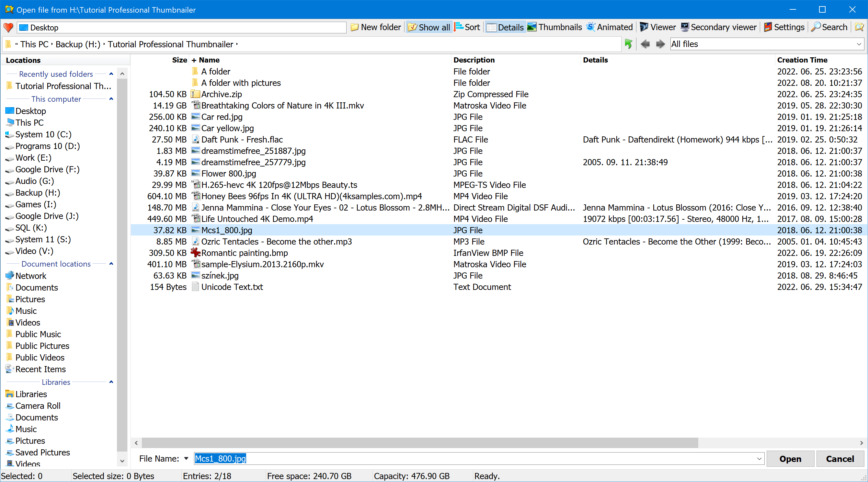
Task: Add current folder to favorites via heart icon
Action: pos(8,27)
